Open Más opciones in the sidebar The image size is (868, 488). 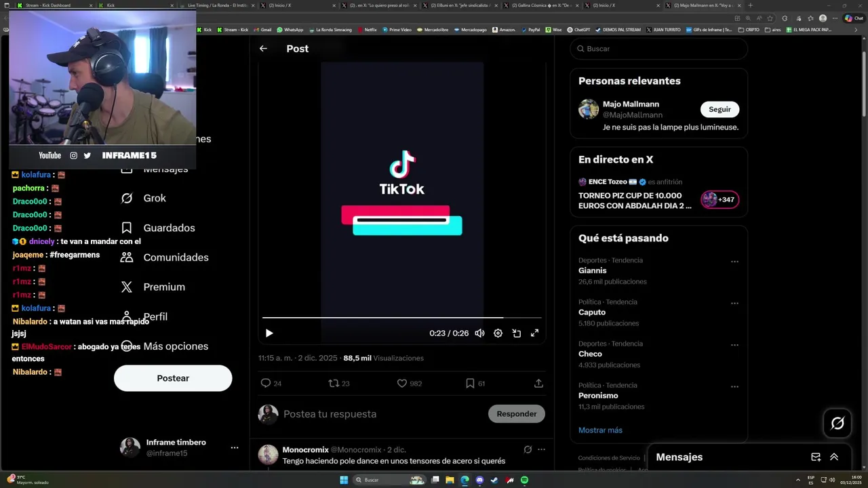(x=165, y=346)
